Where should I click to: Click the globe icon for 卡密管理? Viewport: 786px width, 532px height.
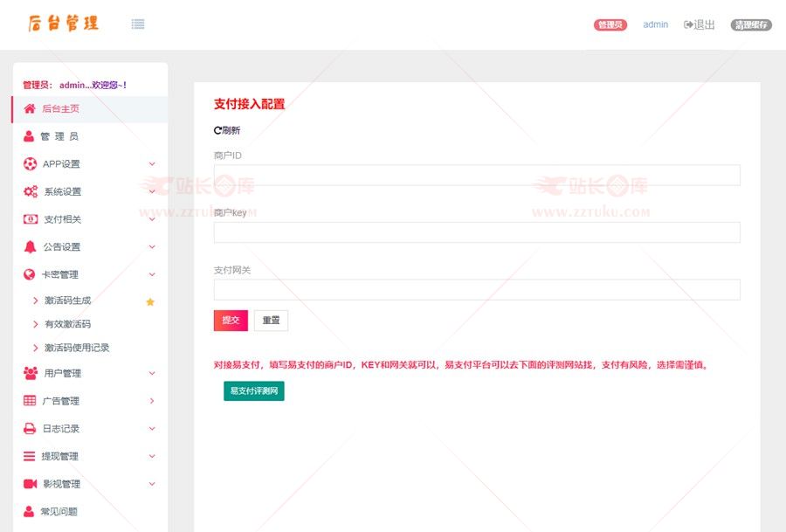30,274
